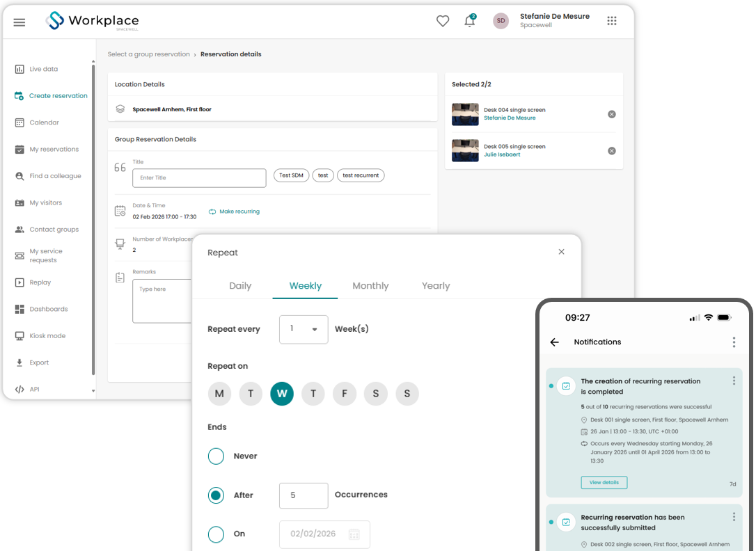
Task: Open the notifications bell
Action: [470, 21]
